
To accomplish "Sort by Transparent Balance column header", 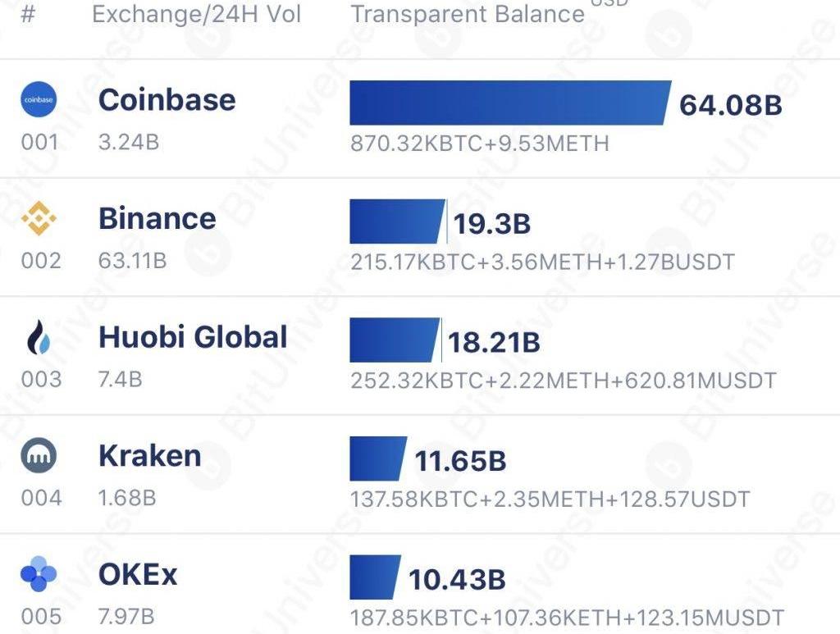I will pyautogui.click(x=468, y=14).
